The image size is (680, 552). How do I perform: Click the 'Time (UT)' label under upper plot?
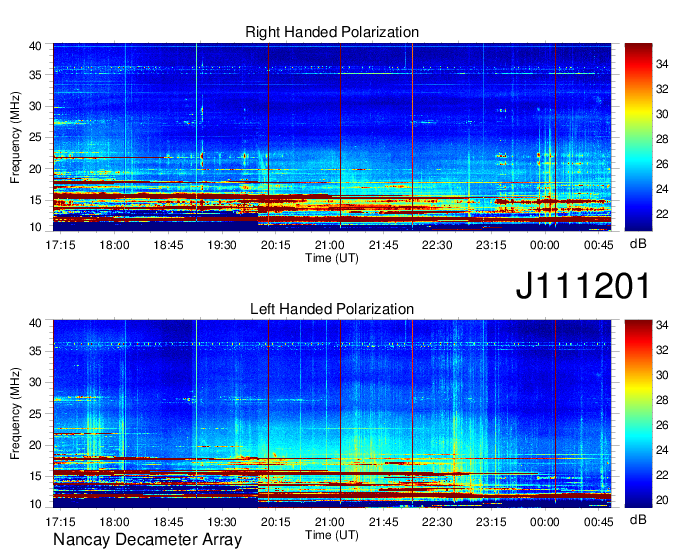pos(332,258)
